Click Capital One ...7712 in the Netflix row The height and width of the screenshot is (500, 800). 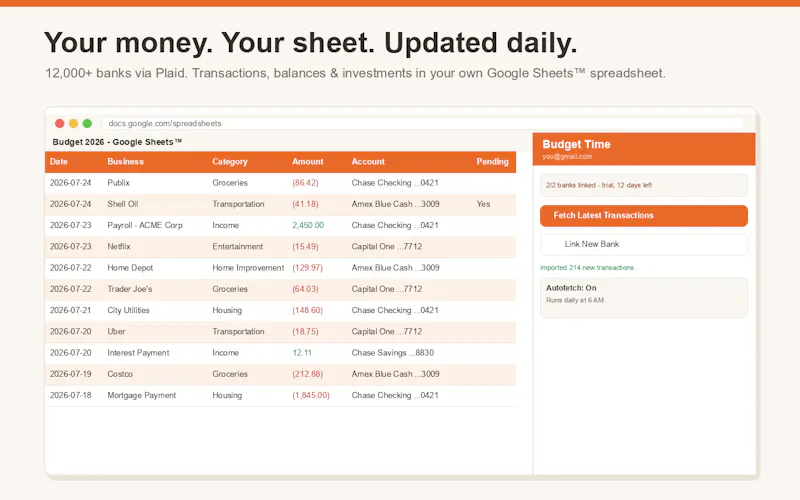[x=387, y=246]
